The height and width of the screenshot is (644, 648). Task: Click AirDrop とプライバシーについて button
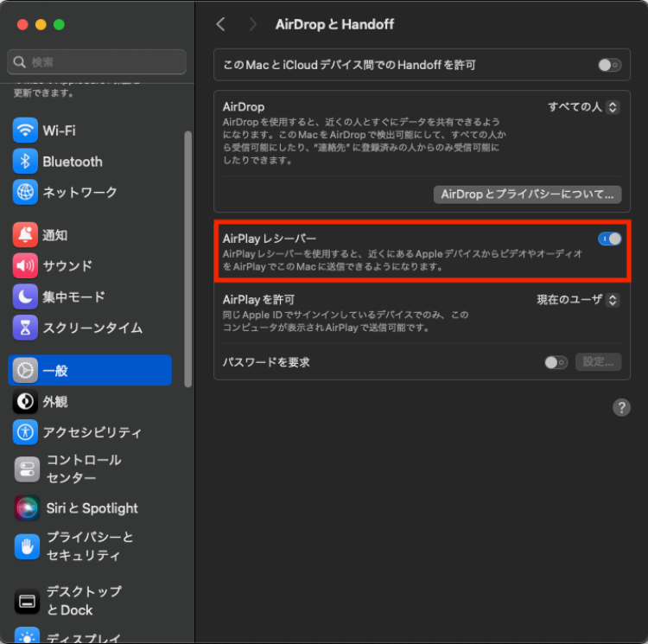pos(527,194)
